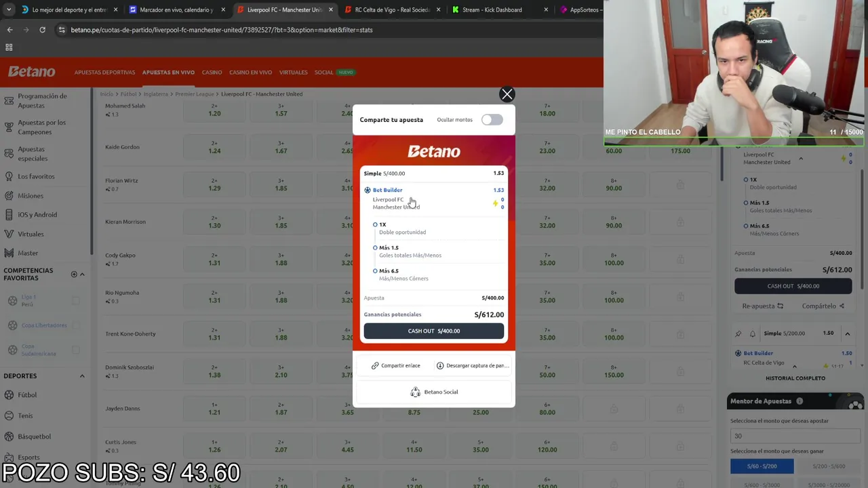Toggle the Ocultar montos switch

492,120
